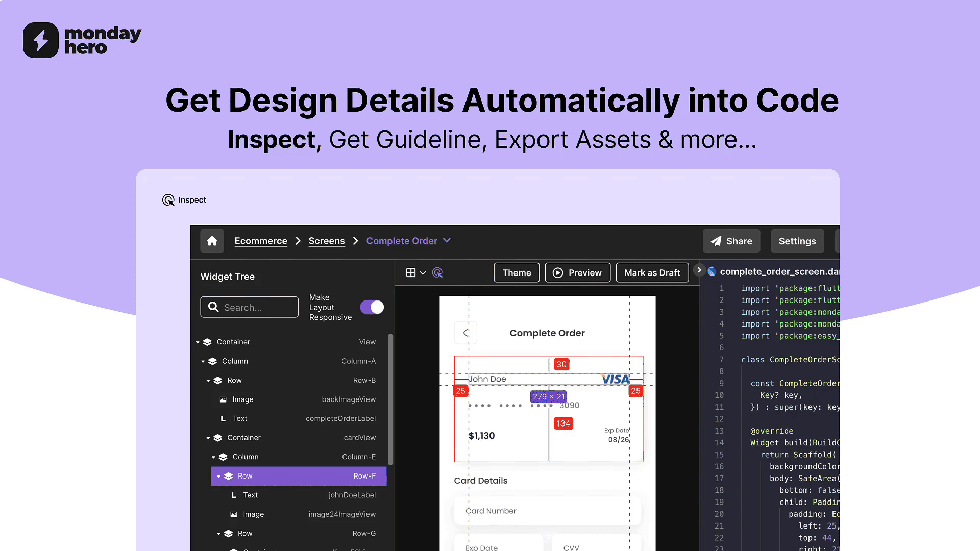This screenshot has height=551, width=980.
Task: Click the Widget Tree vertical scrollbar
Action: [390, 399]
